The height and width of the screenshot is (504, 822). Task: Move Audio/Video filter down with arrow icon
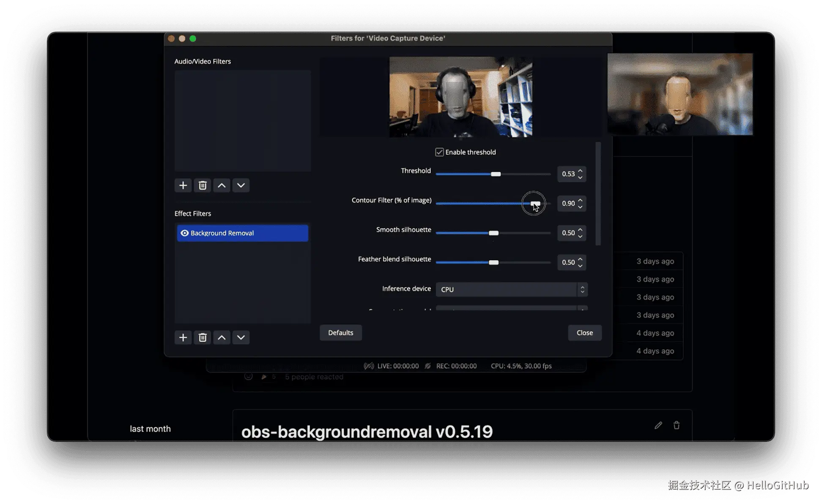pos(241,186)
